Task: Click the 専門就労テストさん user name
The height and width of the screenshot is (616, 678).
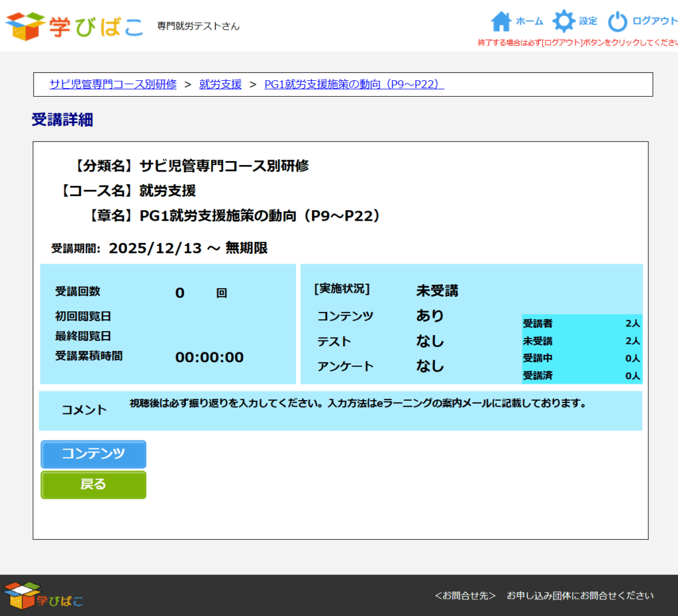Action: pos(198,26)
